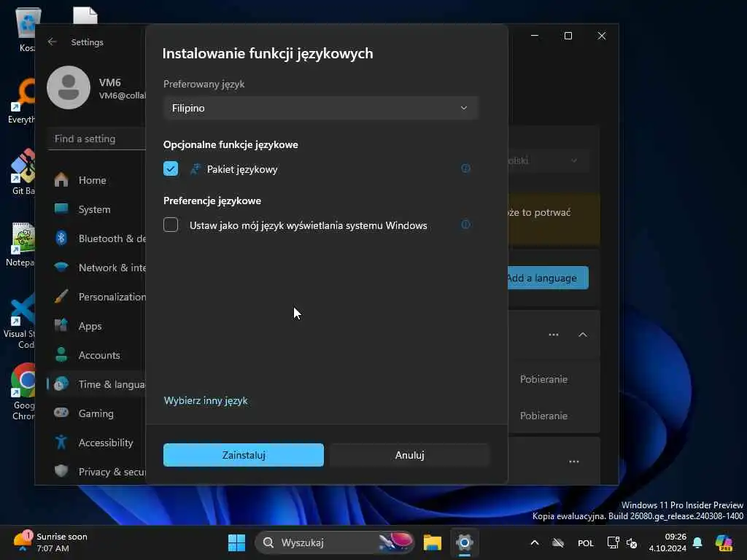747x560 pixels.
Task: Click the Anuluj button
Action: (409, 455)
